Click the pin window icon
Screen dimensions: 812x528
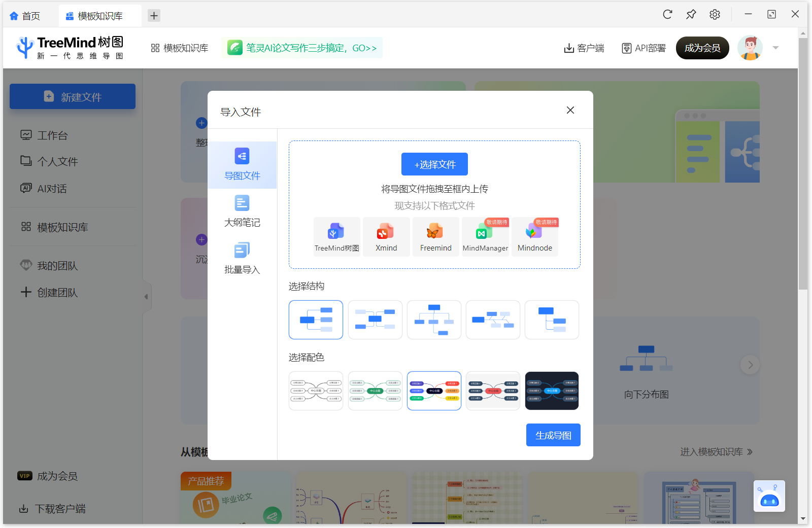(x=691, y=14)
